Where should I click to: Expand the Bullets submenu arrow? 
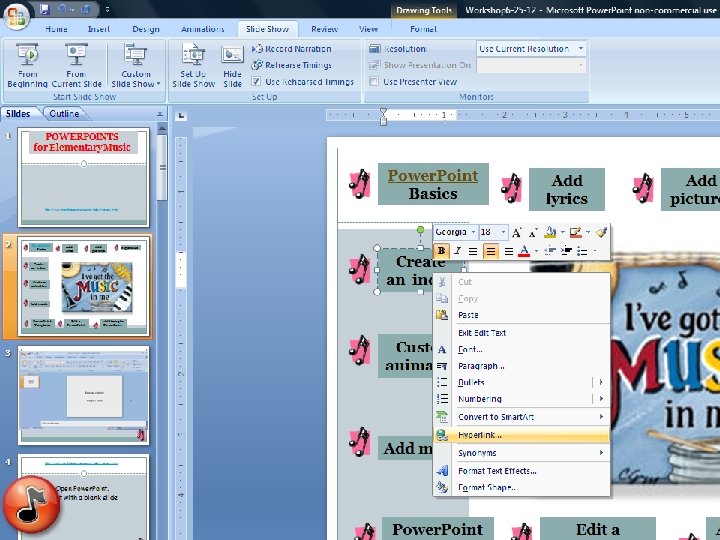point(601,382)
